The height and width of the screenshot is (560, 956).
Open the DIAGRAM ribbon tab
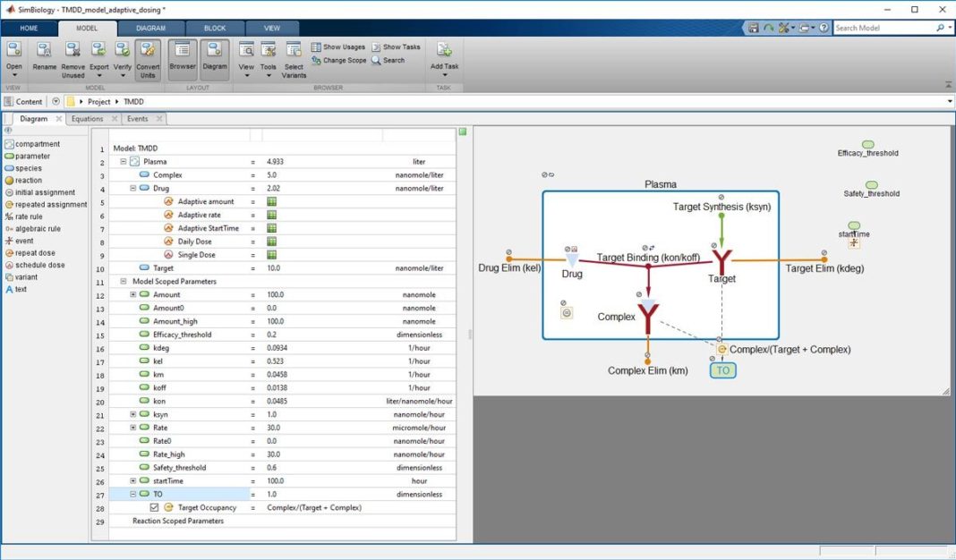149,28
